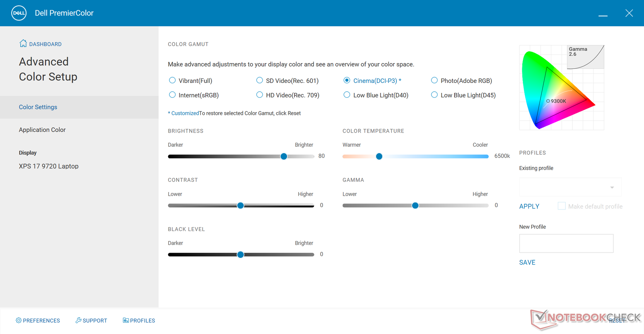Screen dimensions: 644x334
Task: Click the Gamma slider handle
Action: 415,205
